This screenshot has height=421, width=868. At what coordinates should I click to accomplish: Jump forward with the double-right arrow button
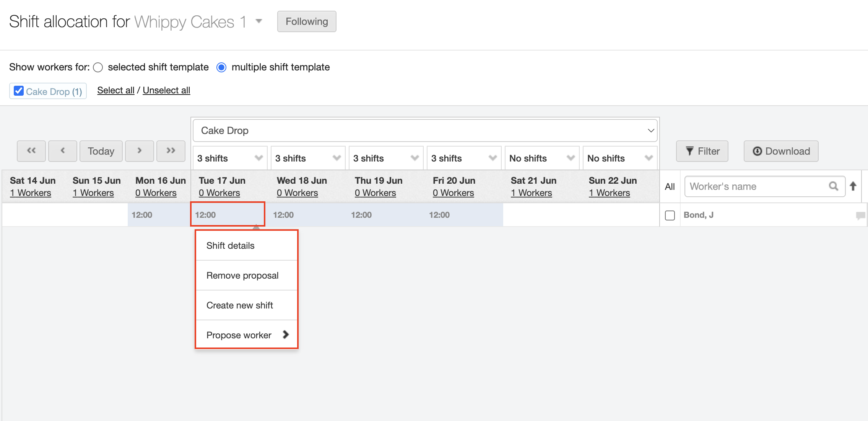click(171, 151)
